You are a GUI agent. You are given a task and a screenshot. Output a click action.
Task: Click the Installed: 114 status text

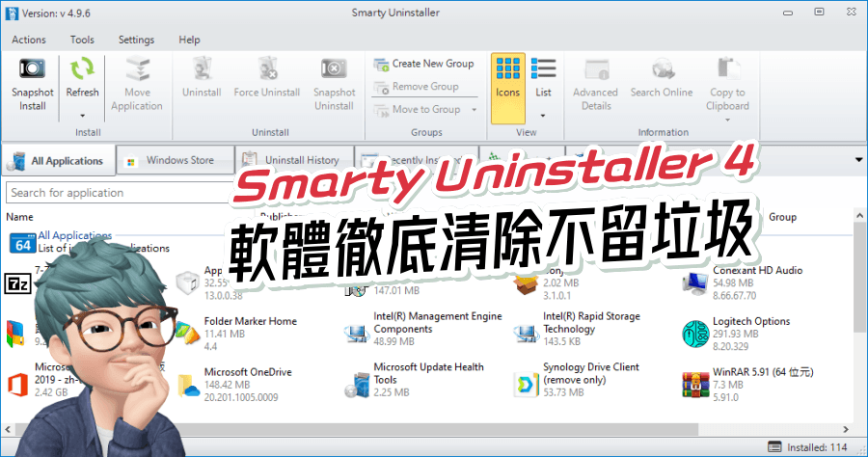817,447
